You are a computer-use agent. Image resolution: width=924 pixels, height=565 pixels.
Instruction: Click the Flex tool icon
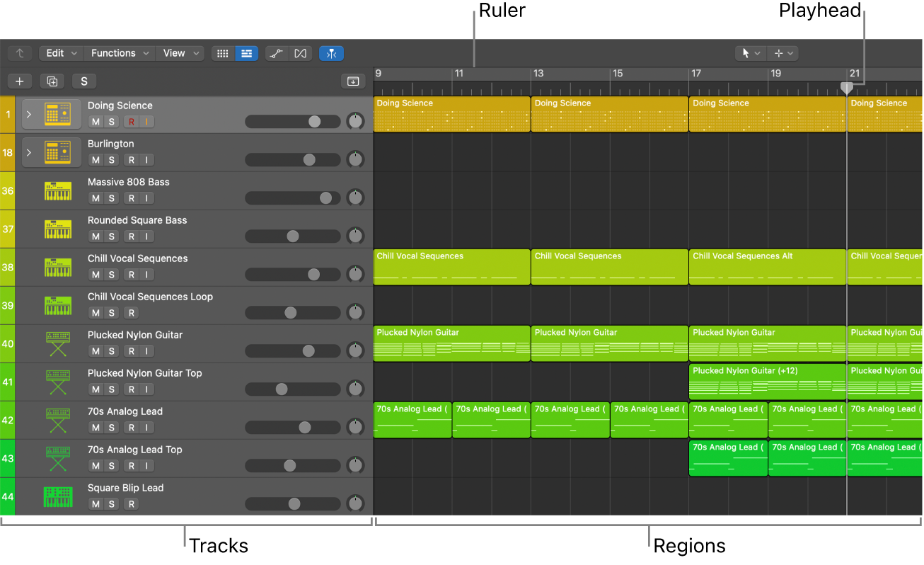(x=300, y=53)
